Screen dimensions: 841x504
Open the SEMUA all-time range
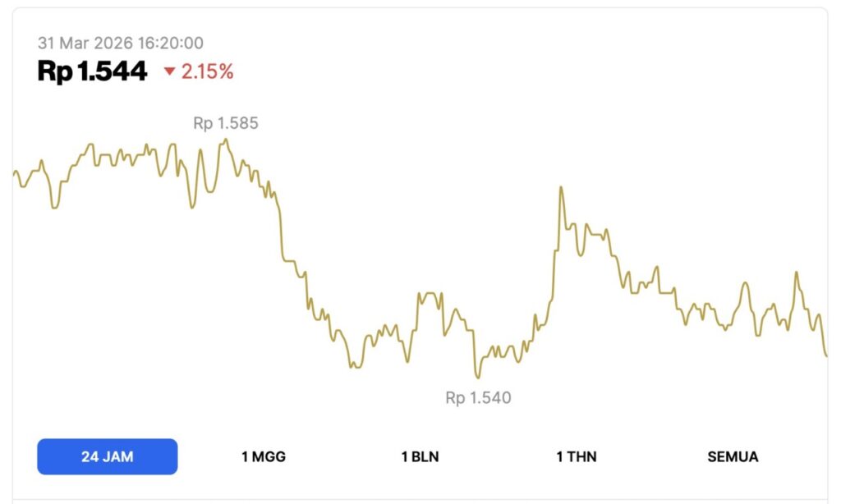733,456
